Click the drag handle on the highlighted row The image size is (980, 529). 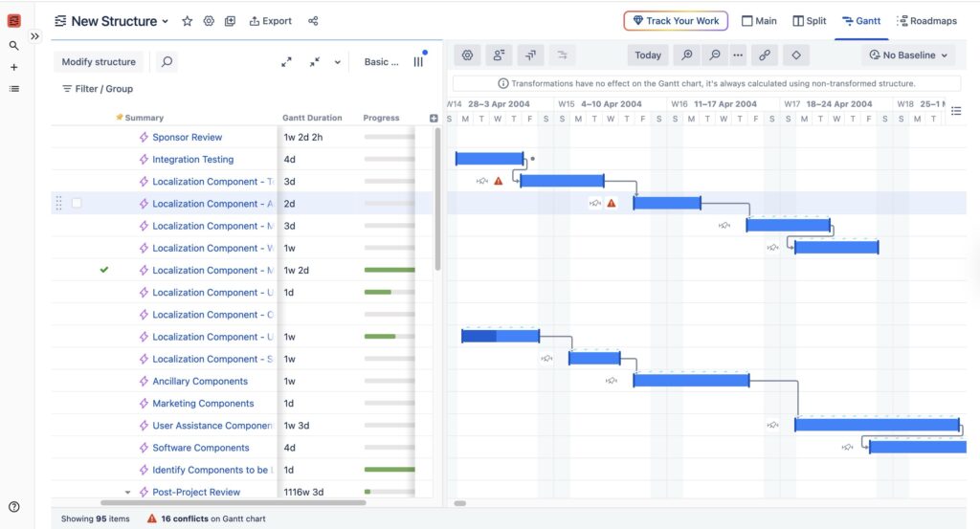58,203
